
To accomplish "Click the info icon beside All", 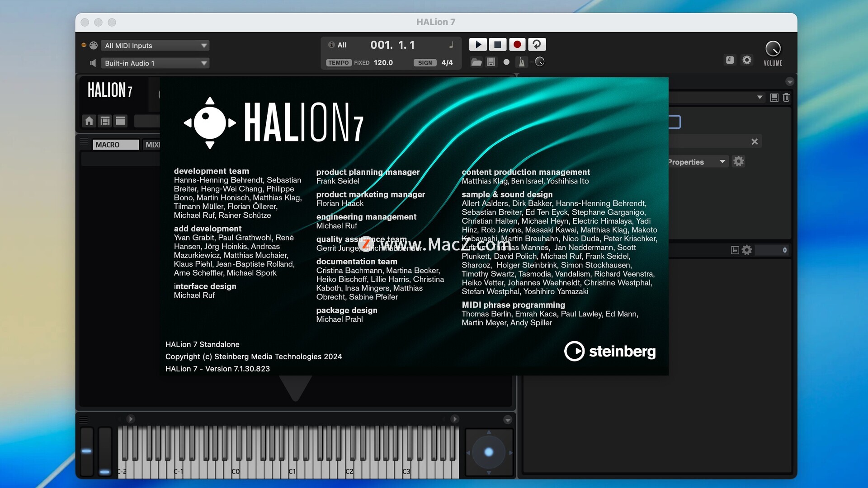I will (331, 45).
